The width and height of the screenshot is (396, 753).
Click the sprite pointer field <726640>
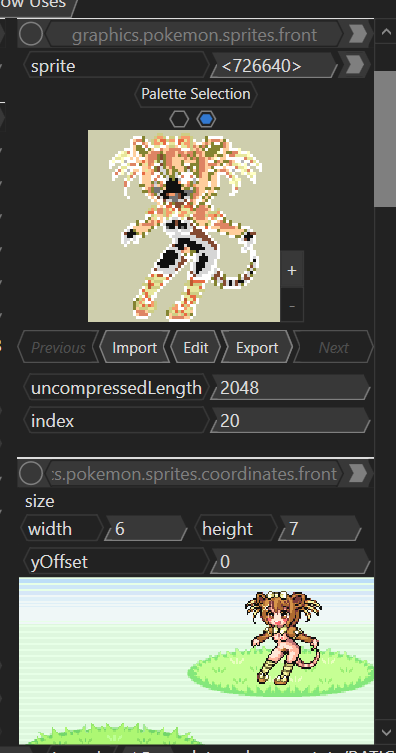(274, 66)
